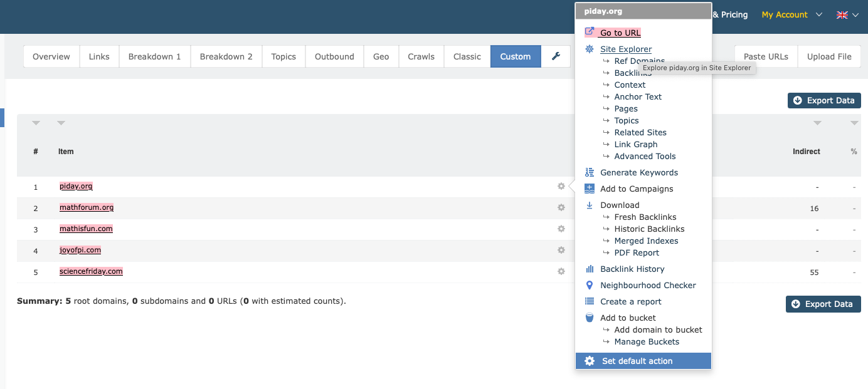
Task: Click the top Export Data button
Action: tap(823, 100)
